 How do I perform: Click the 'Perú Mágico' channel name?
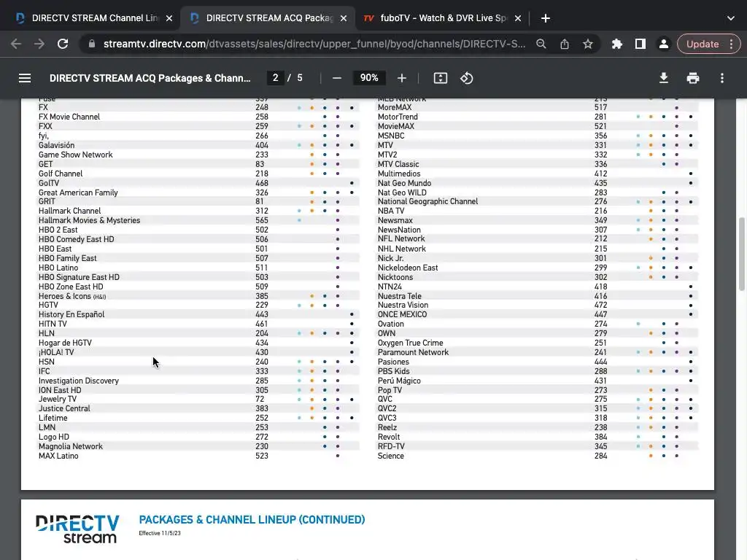(399, 381)
